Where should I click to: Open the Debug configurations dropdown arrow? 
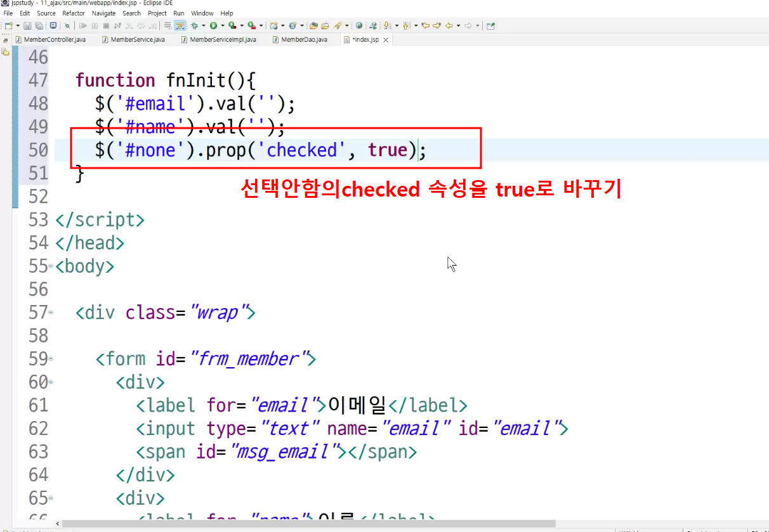coord(204,25)
